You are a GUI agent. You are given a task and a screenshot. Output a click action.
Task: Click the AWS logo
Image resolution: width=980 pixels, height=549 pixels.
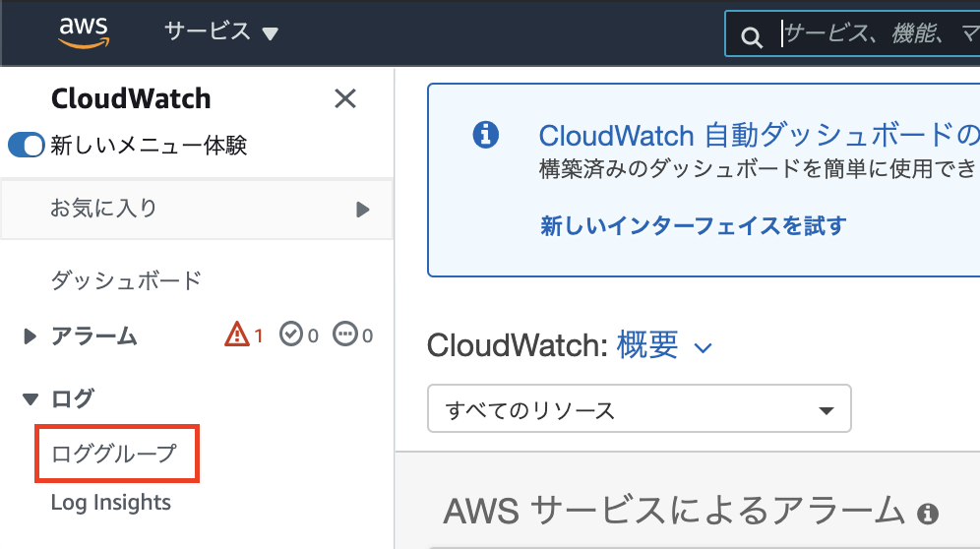84,31
